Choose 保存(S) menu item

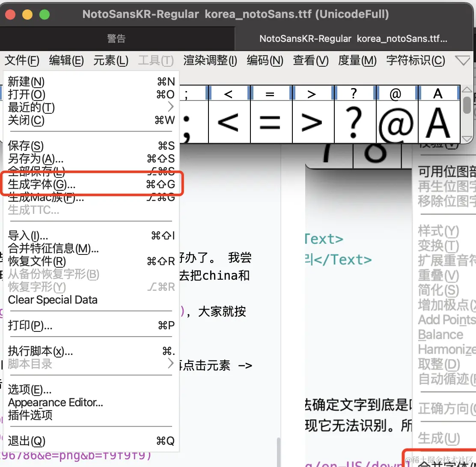click(91, 146)
